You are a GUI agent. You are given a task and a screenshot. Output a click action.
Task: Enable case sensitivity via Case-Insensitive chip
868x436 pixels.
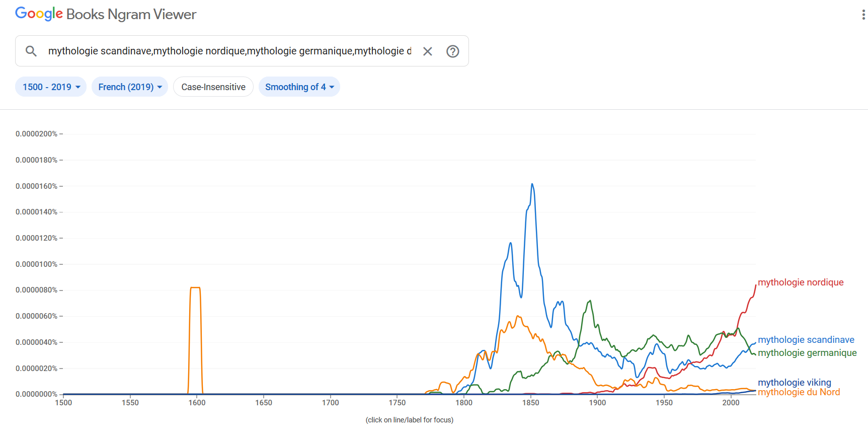tap(213, 87)
